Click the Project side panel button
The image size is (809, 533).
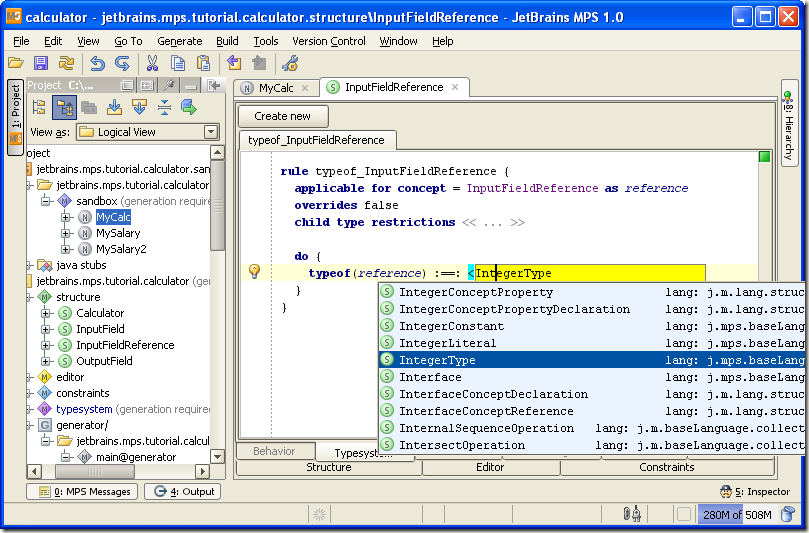(15, 117)
